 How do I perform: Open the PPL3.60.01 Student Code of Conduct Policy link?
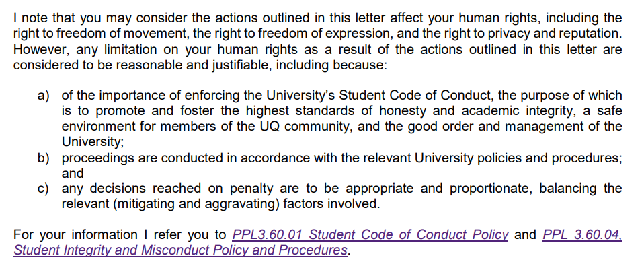(x=370, y=234)
